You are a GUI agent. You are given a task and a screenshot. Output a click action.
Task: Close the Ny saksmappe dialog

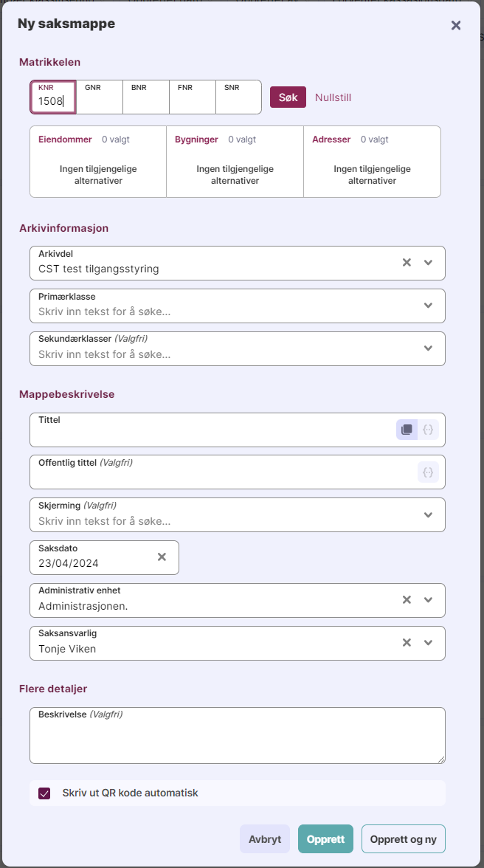[x=456, y=26]
